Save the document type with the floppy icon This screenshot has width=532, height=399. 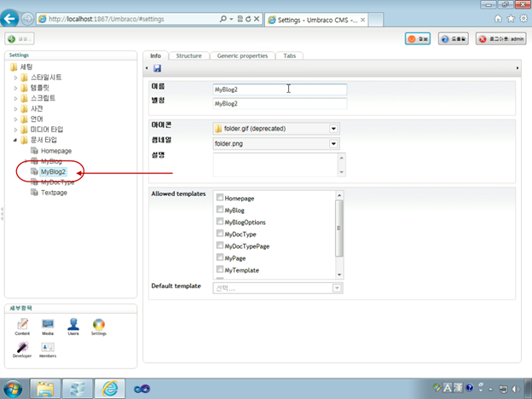157,68
